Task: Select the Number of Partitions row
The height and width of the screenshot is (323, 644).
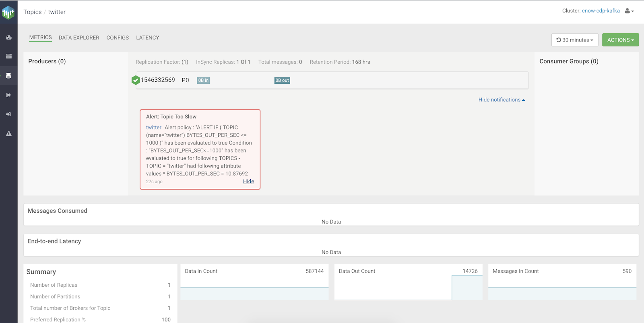Action: [100, 296]
